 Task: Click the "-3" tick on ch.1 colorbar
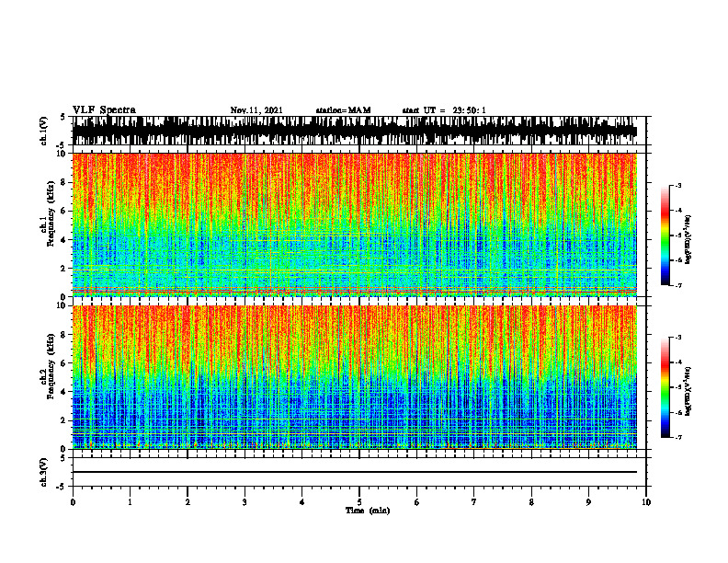tap(678, 185)
